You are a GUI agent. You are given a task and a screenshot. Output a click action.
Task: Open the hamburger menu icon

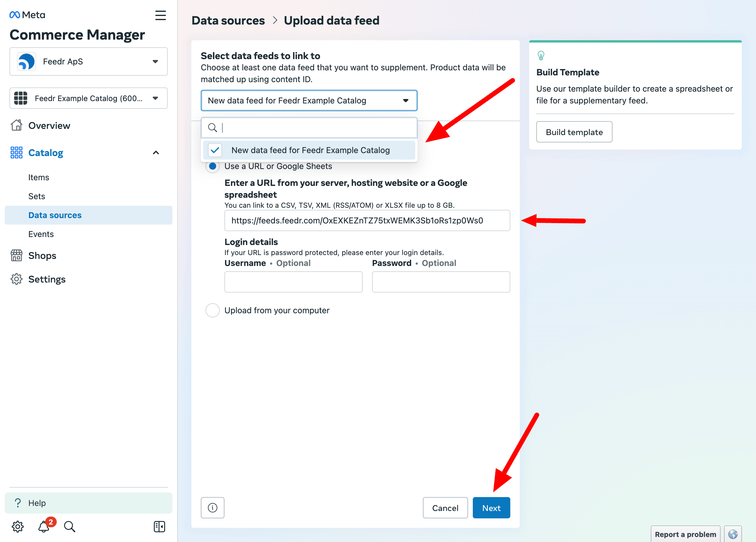(160, 15)
